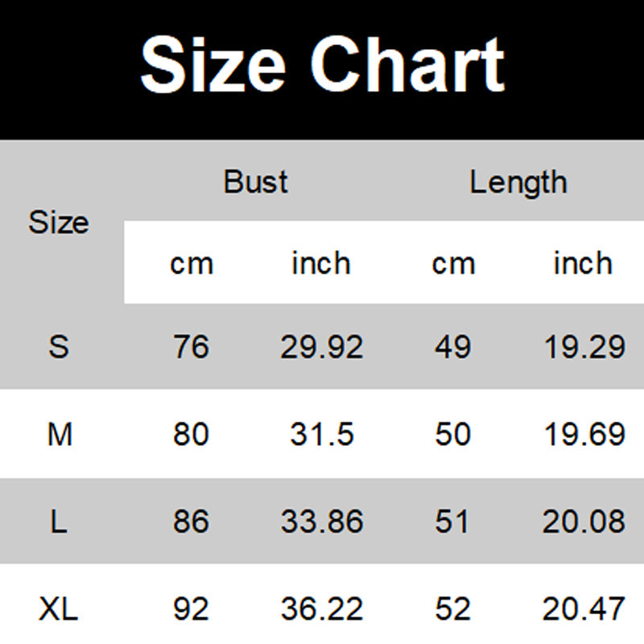
Task: Click the S size row label
Action: (x=59, y=347)
